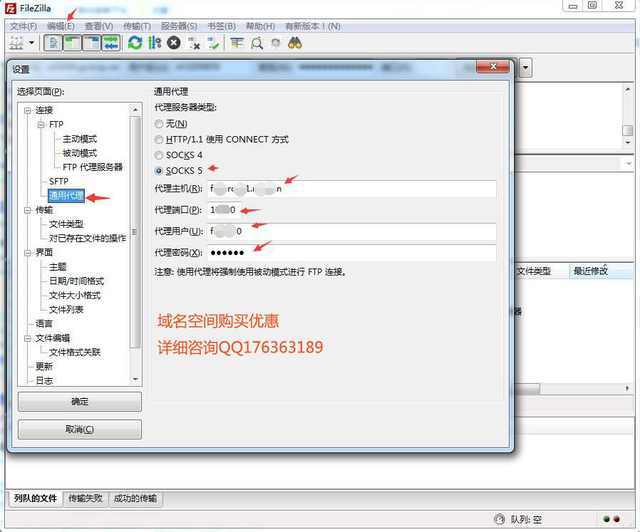The height and width of the screenshot is (532, 640).
Task: Open the 查看(V) menu
Action: [99, 27]
